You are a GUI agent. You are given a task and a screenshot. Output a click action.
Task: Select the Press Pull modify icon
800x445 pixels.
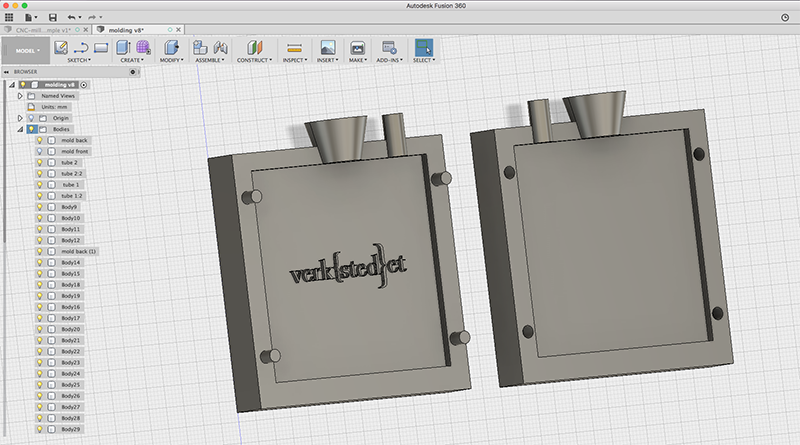(x=171, y=47)
